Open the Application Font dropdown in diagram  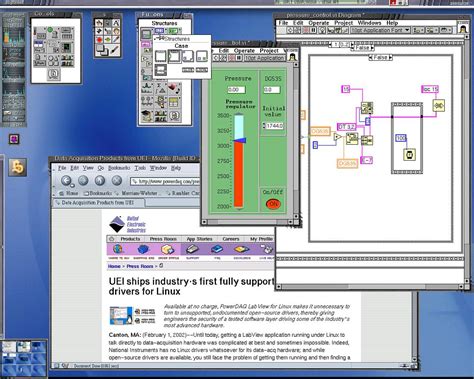(x=380, y=30)
